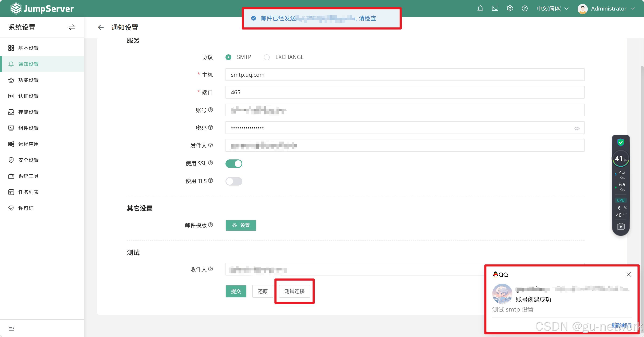Click the notification bell icon in header
The width and height of the screenshot is (644, 337).
pyautogui.click(x=480, y=8)
